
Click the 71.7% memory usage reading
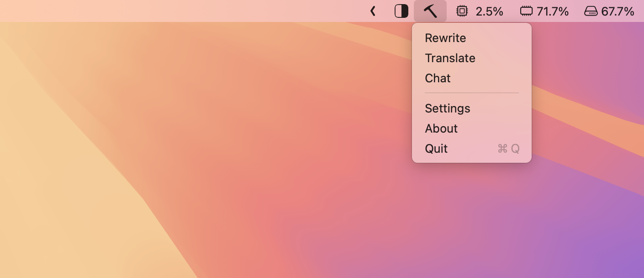tap(553, 11)
